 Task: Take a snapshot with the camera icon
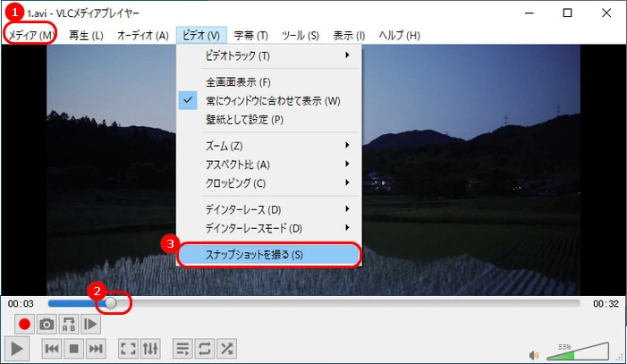pos(47,324)
